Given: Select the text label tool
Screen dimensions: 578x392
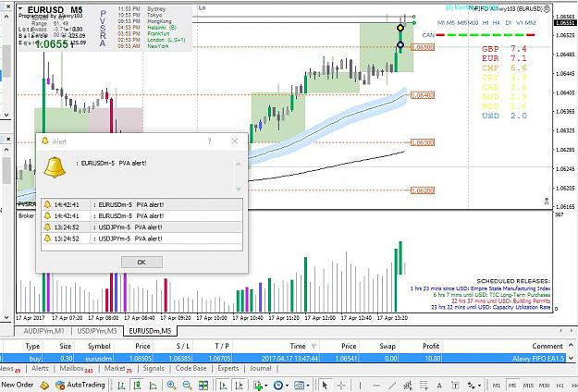Looking at the screenshot, I should (455, 386).
